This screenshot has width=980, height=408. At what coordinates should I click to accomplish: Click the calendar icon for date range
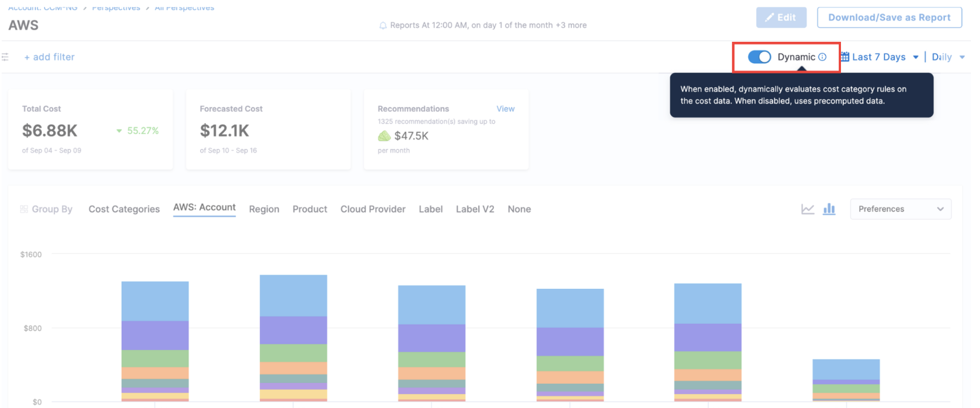tap(845, 57)
